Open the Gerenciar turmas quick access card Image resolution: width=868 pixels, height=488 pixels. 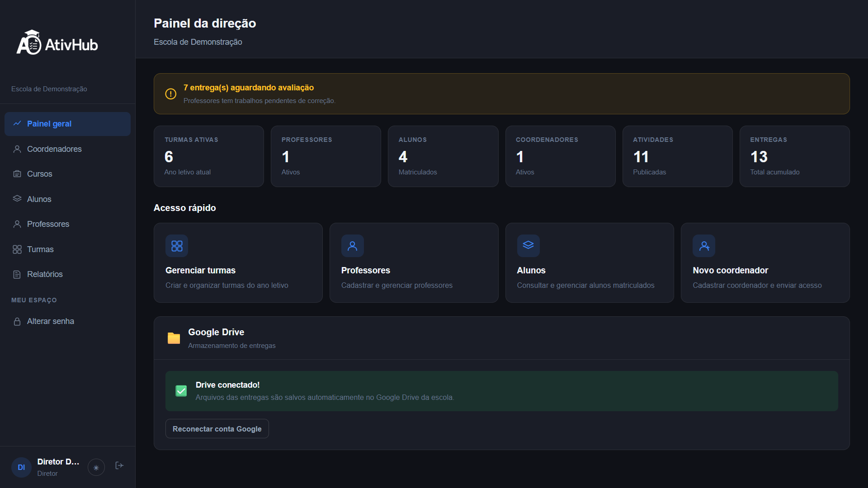point(238,263)
